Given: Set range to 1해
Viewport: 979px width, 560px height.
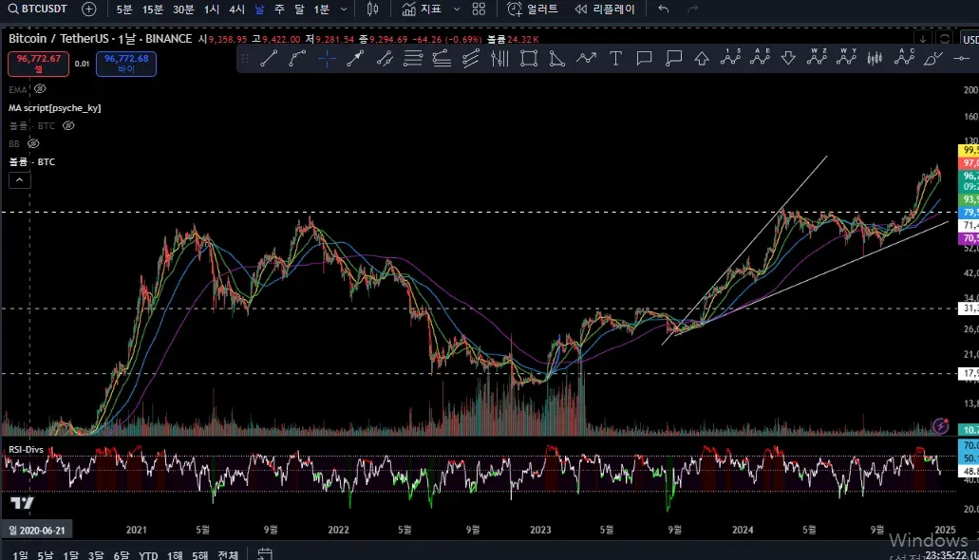Looking at the screenshot, I should (x=175, y=554).
